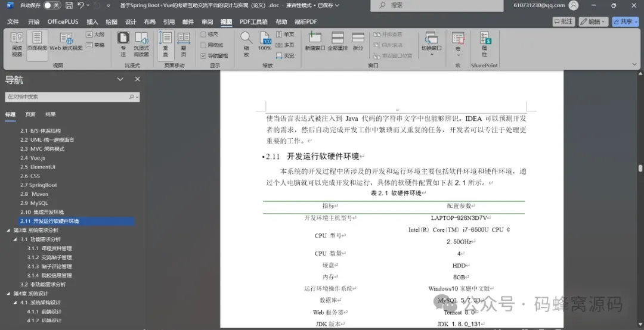This screenshot has width=644, height=330.
Task: Open navigation pane options chevron
Action: (x=120, y=79)
